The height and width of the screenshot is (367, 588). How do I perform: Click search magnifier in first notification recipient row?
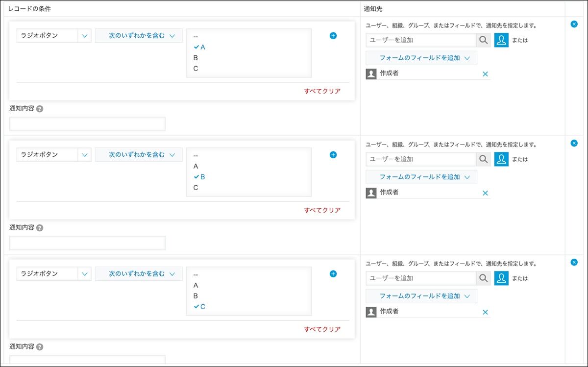point(484,40)
